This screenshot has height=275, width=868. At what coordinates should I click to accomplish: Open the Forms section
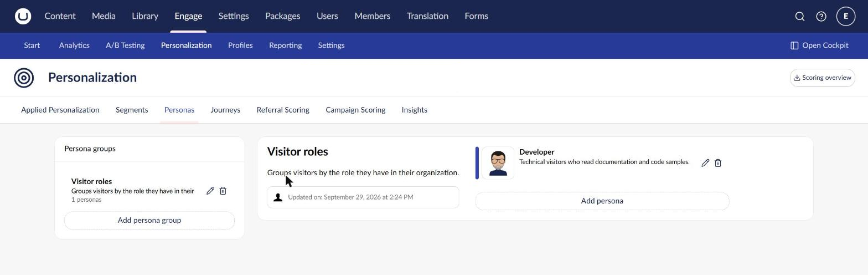pyautogui.click(x=476, y=16)
